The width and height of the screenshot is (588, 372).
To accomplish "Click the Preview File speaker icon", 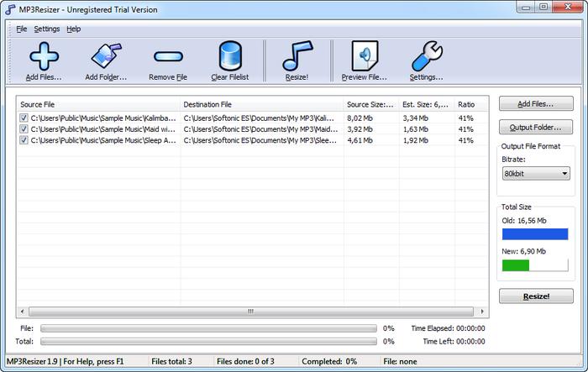I will click(x=364, y=56).
